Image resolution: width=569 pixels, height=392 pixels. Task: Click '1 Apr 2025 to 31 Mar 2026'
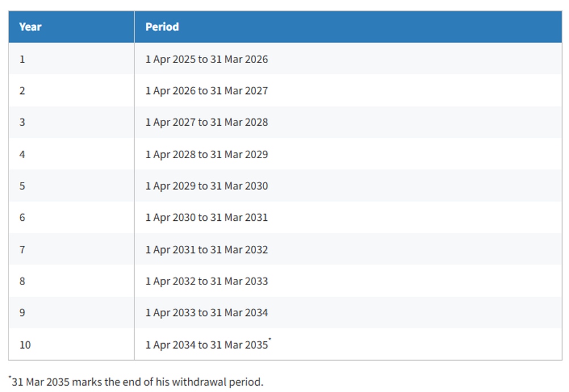207,59
